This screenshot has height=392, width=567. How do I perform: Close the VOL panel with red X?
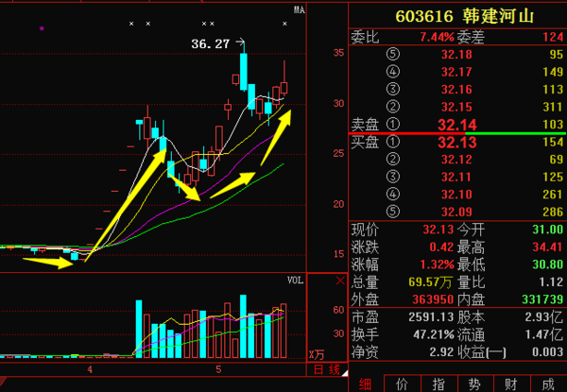(340, 281)
